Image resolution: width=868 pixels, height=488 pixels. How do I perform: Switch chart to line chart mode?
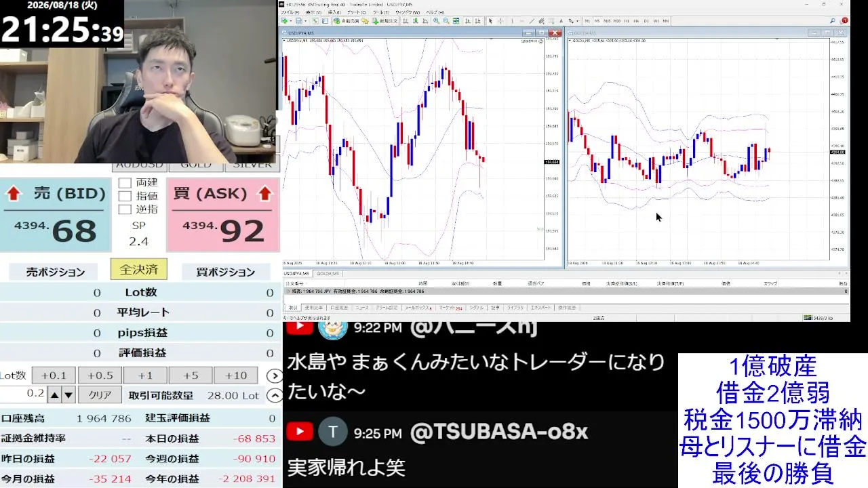pyautogui.click(x=425, y=21)
